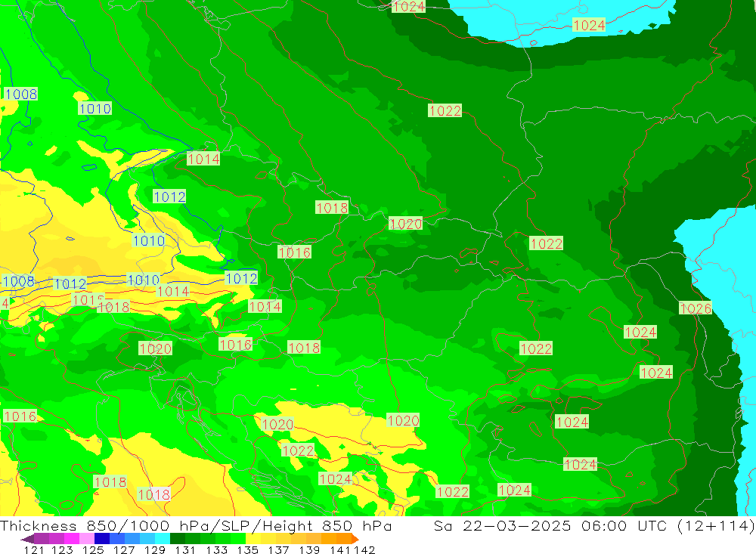Click legend value 133
The image size is (756, 554).
(x=216, y=549)
